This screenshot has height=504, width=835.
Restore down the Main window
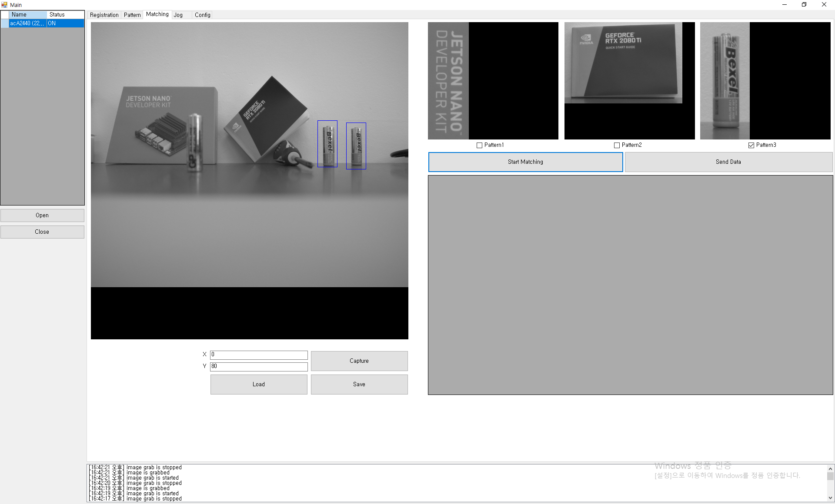pos(804,5)
